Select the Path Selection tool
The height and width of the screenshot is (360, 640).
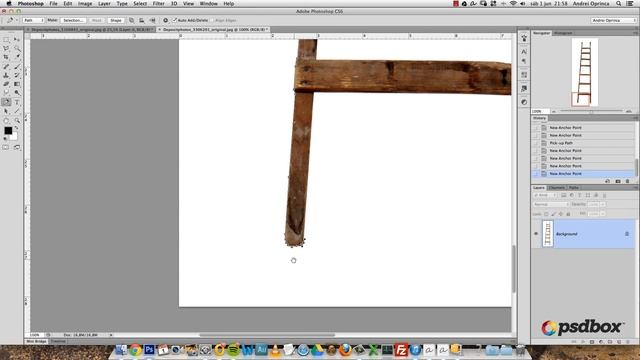pyautogui.click(x=6, y=111)
